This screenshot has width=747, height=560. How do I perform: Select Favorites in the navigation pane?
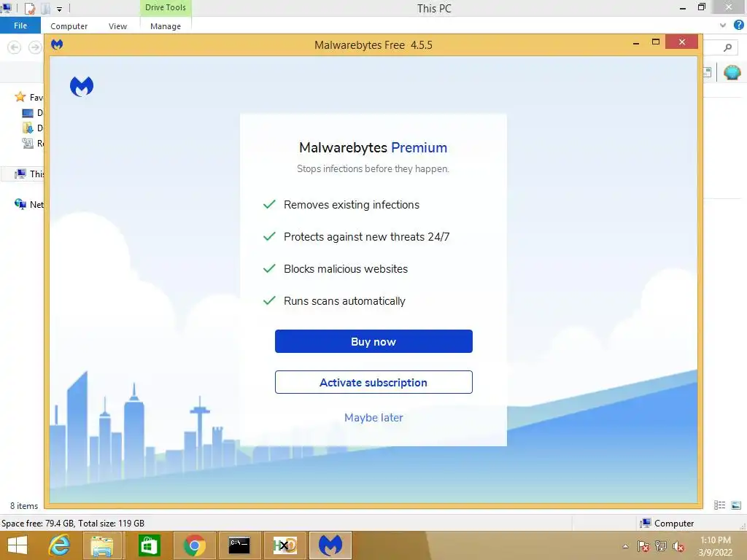[x=28, y=97]
